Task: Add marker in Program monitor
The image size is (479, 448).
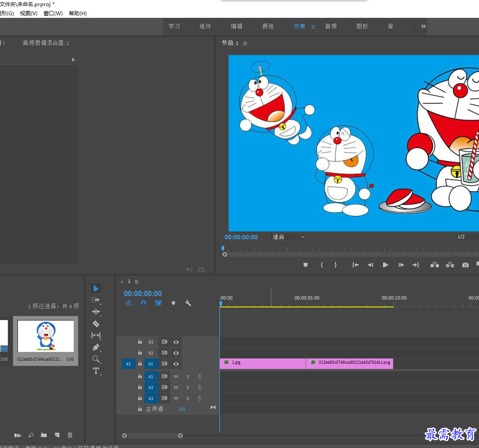Action: point(305,265)
